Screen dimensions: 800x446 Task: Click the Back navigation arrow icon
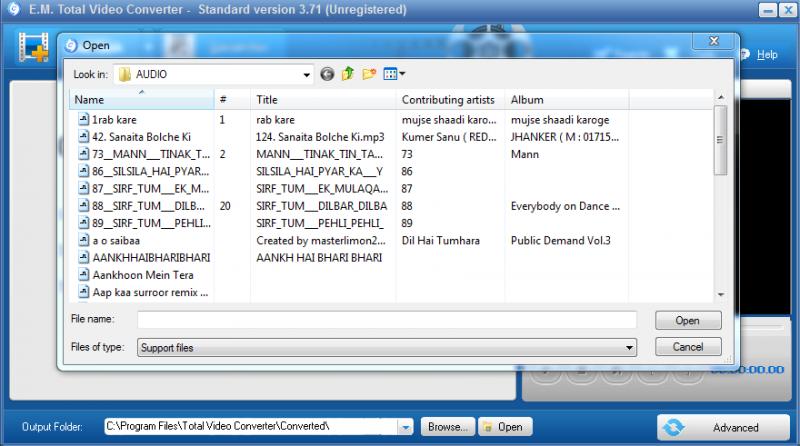point(327,74)
